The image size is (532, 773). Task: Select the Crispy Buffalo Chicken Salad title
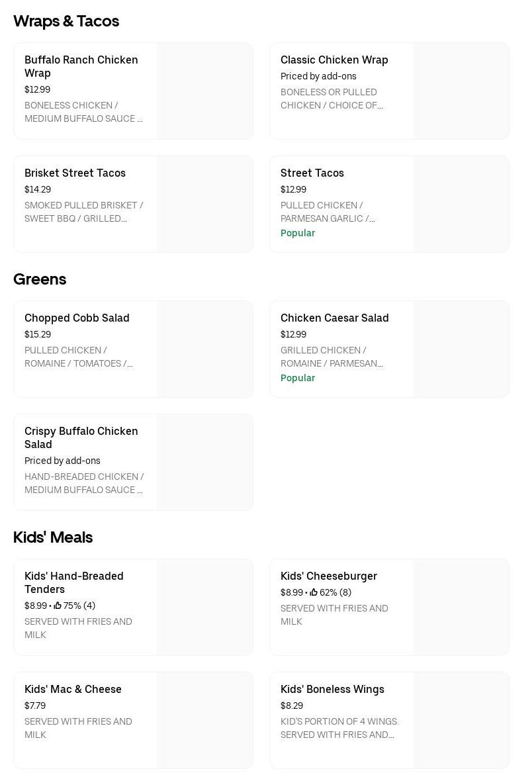point(81,437)
